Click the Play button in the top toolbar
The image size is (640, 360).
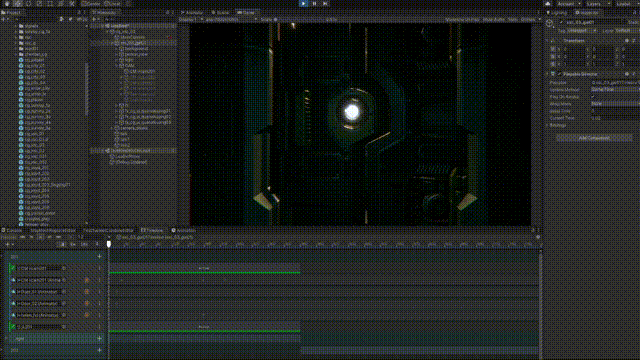(x=303, y=3)
